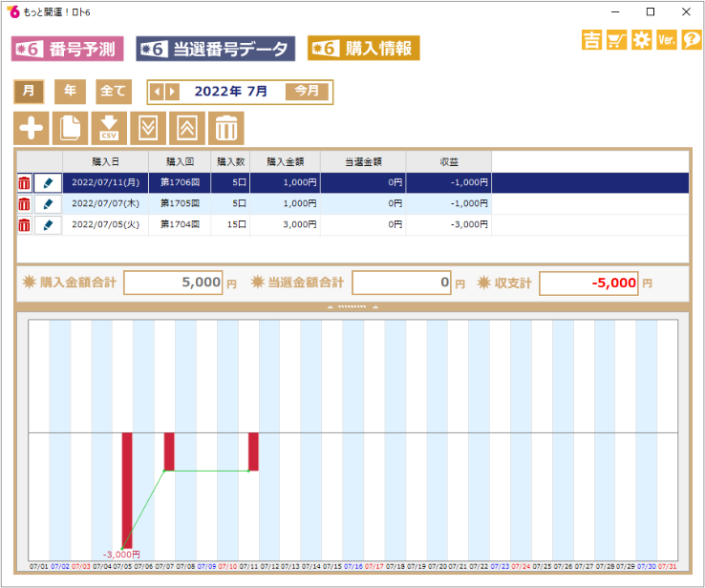705x588 pixels.
Task: Click the 今月 button
Action: (x=307, y=92)
